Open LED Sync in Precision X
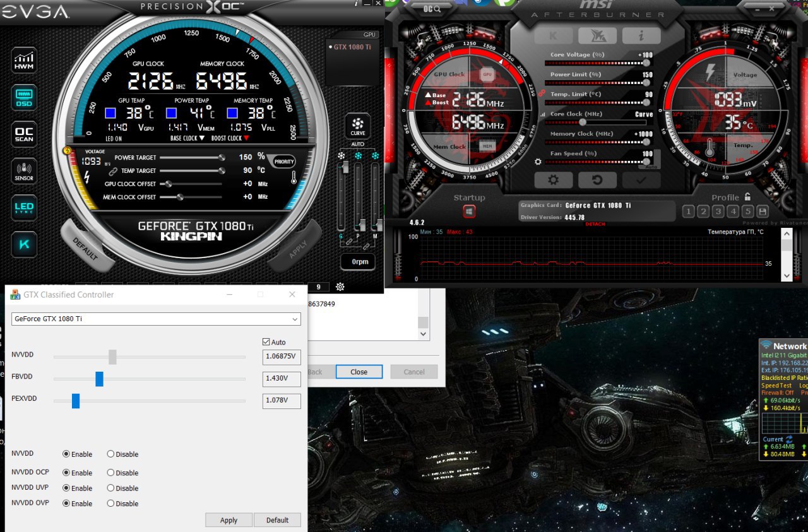808x532 pixels. click(25, 208)
